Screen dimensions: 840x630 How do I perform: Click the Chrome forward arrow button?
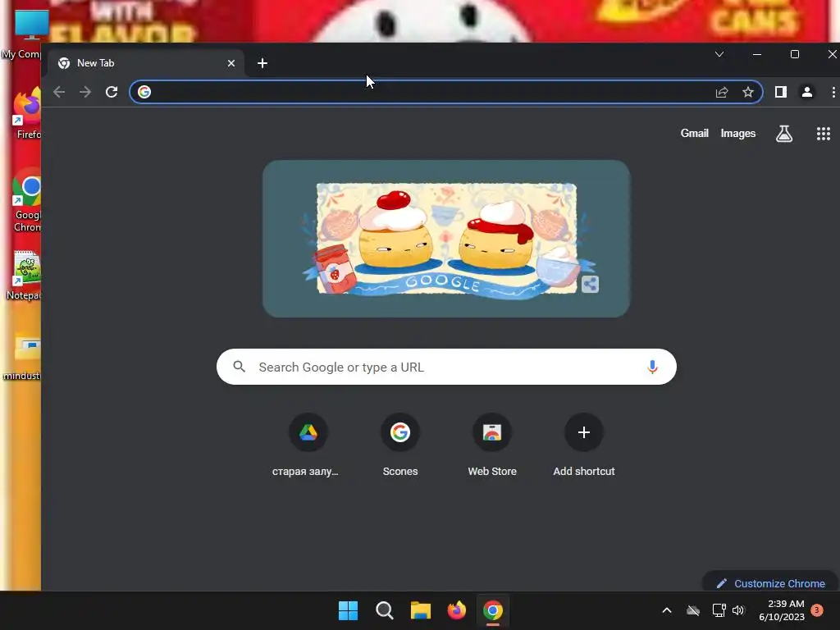pos(85,92)
